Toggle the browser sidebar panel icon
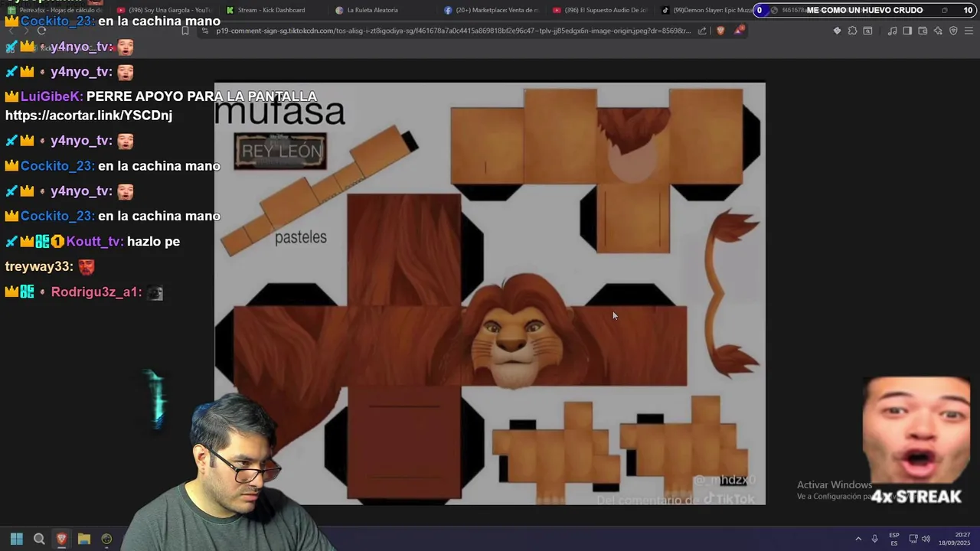This screenshot has height=551, width=980. click(907, 31)
